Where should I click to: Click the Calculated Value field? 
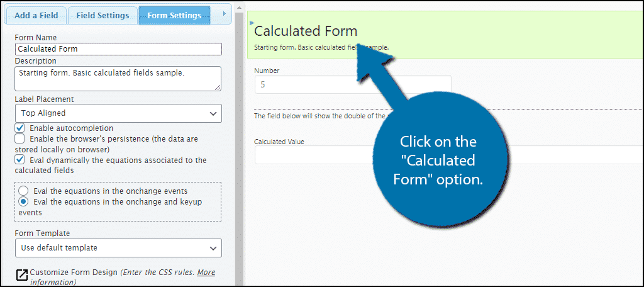[449, 155]
